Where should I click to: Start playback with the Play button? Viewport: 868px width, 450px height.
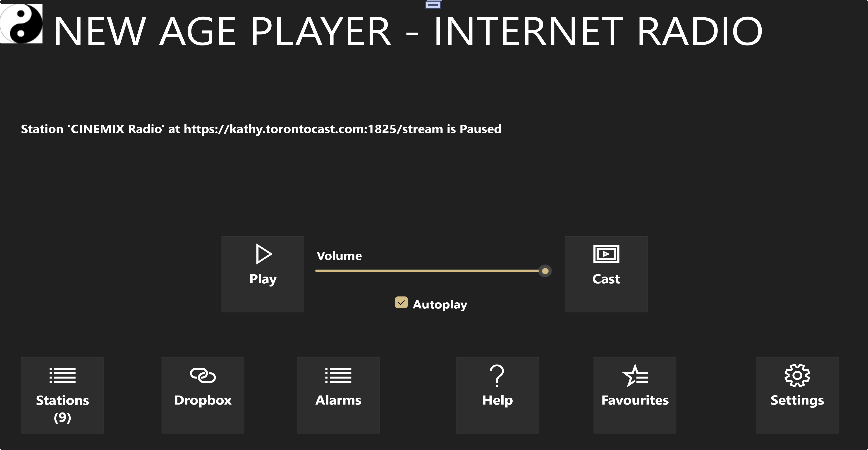click(263, 274)
